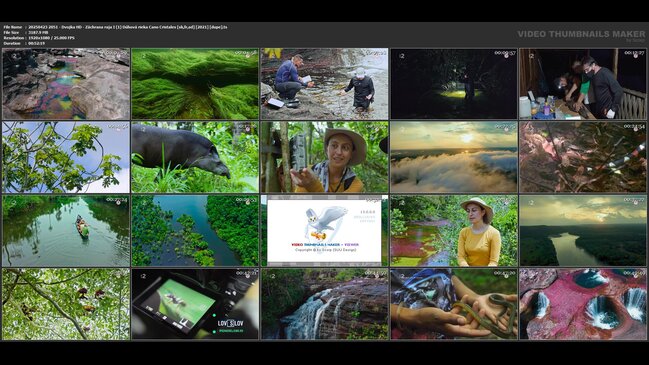Select woman holding camera trap thumbnail

point(324,157)
